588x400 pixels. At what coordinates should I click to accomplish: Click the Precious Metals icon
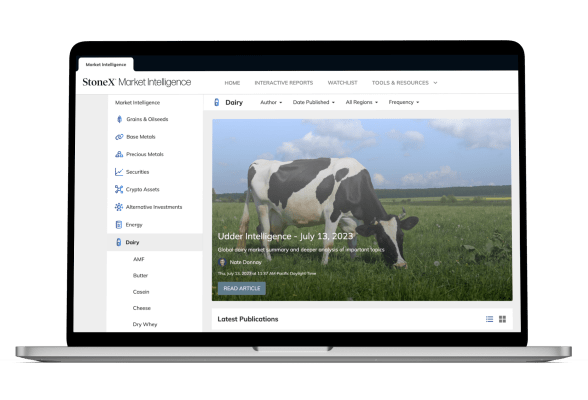click(x=119, y=154)
